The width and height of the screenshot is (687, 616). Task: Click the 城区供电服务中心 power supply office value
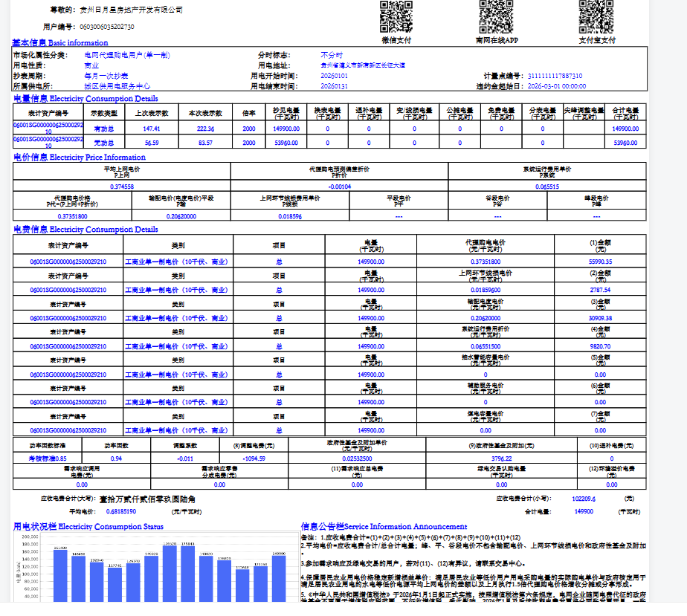tap(117, 86)
